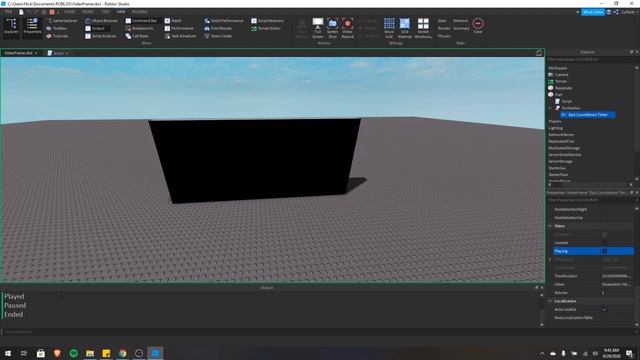Toggle the Properties panel button in the ribbon
The width and height of the screenshot is (640, 360).
(x=32, y=27)
